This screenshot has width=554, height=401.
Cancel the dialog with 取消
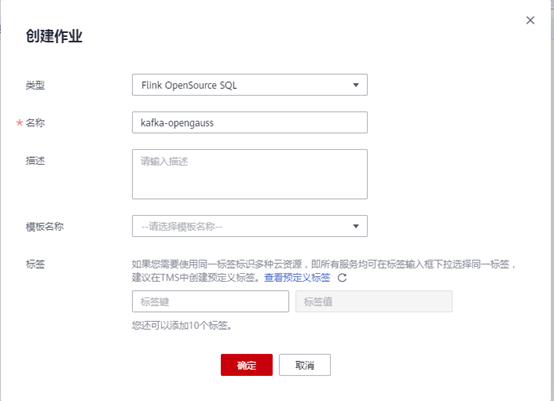(x=305, y=365)
